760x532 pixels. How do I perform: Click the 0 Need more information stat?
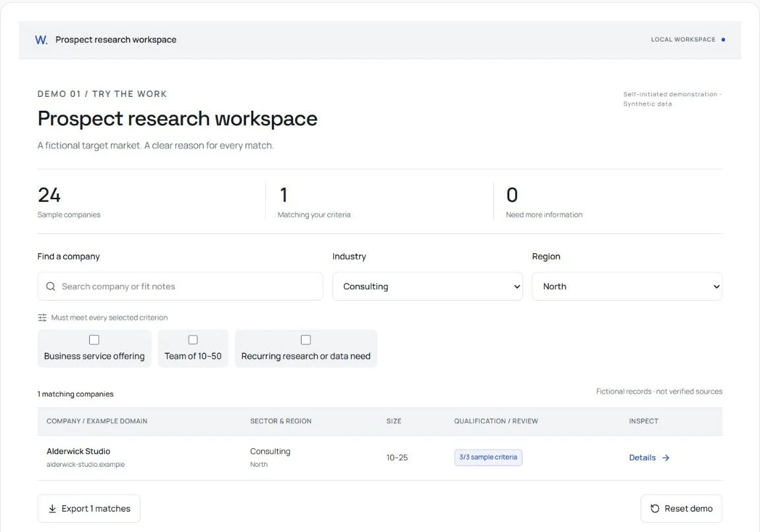(x=544, y=202)
